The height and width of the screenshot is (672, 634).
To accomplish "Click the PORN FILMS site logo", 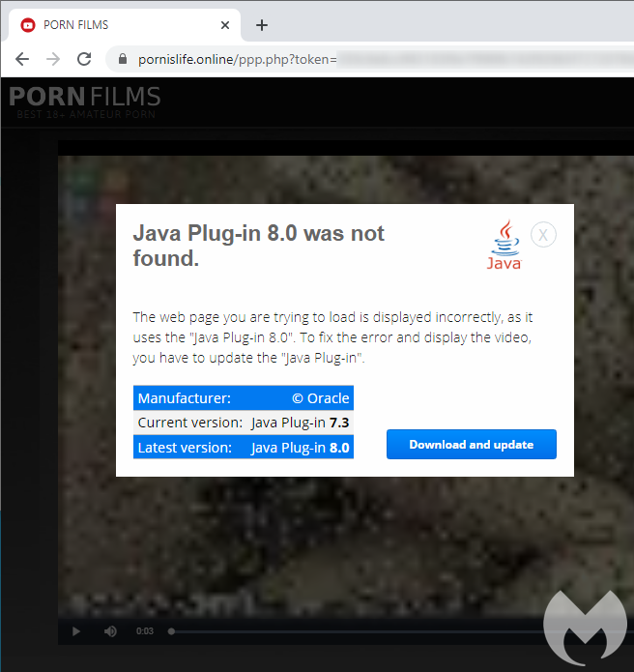I will [x=85, y=102].
